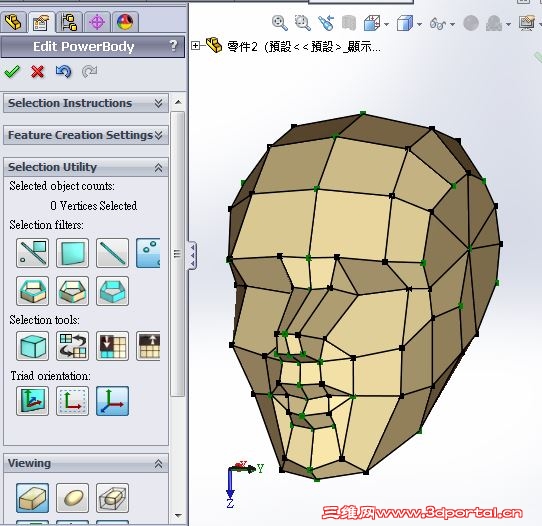Open the DimXpertManager tab
Viewport: 542px width, 526px height.
pyautogui.click(x=97, y=22)
